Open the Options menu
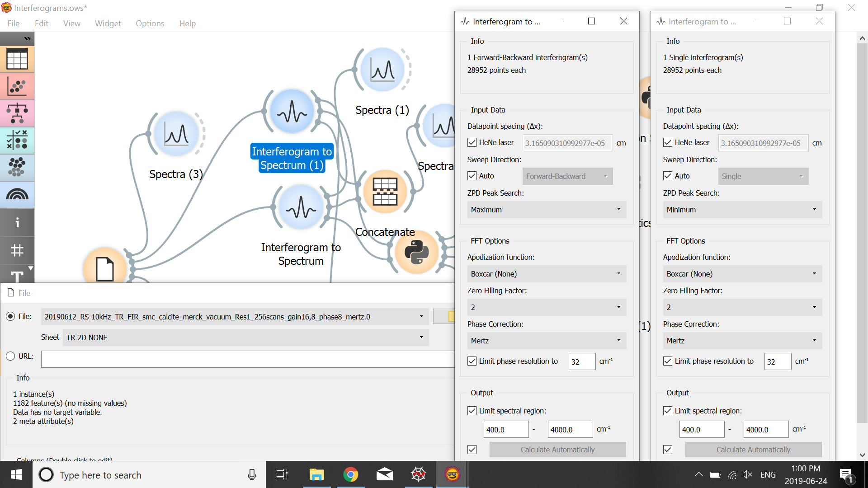 pos(150,23)
